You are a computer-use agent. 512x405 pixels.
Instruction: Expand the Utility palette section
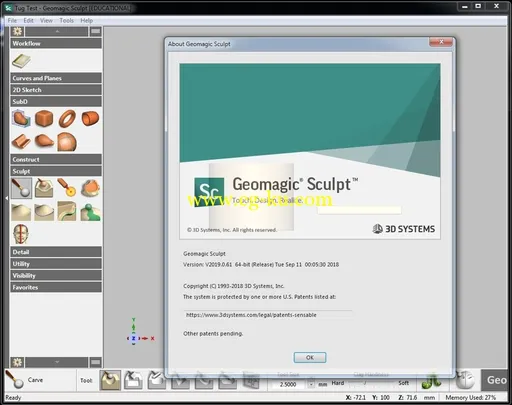(56, 264)
